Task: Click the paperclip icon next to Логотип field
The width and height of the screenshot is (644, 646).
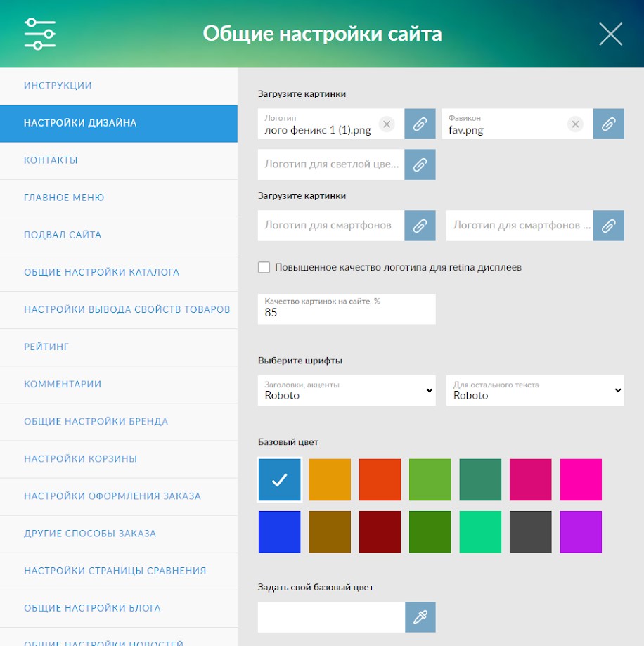Action: pos(420,124)
